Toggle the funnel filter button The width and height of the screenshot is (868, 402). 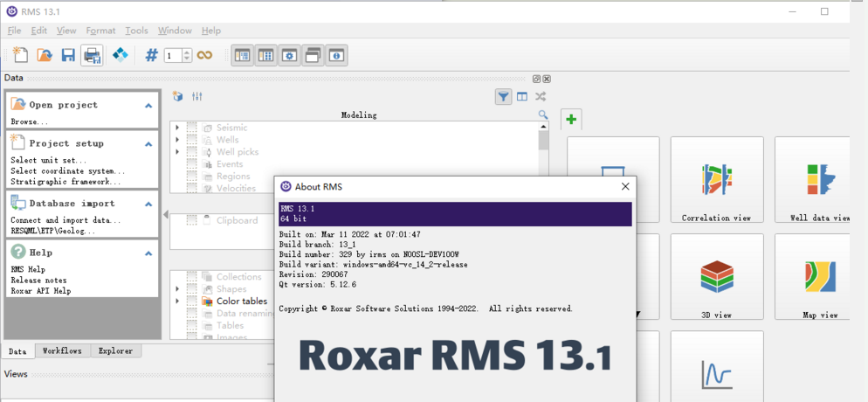coord(503,97)
